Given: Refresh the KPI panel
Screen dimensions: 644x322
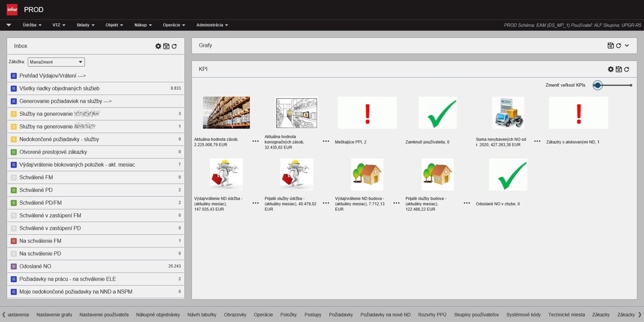Looking at the screenshot, I should (627, 70).
